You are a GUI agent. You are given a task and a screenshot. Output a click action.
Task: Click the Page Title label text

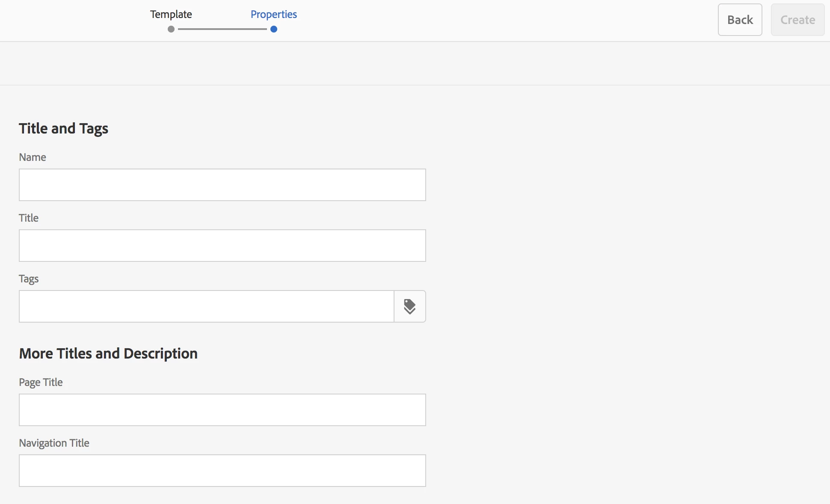click(x=41, y=382)
